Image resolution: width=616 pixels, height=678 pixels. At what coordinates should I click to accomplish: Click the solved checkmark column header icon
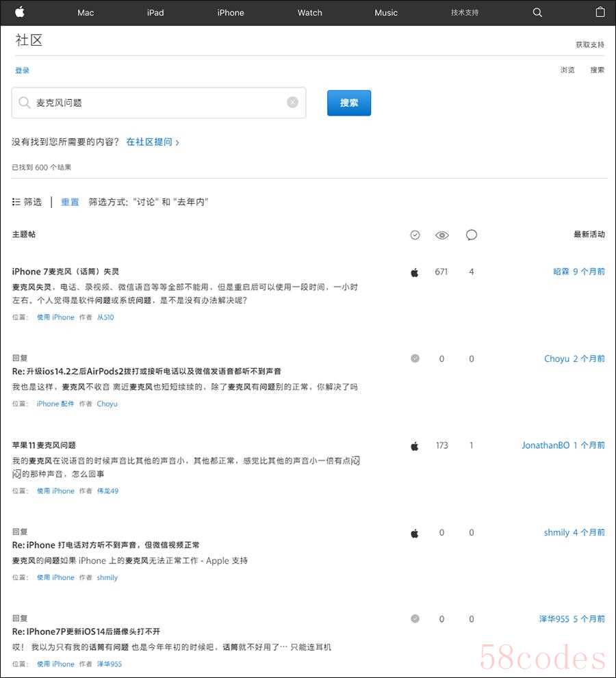click(415, 235)
